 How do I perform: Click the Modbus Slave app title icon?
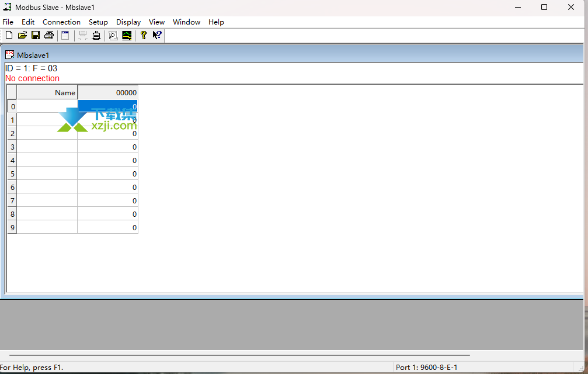tap(7, 7)
